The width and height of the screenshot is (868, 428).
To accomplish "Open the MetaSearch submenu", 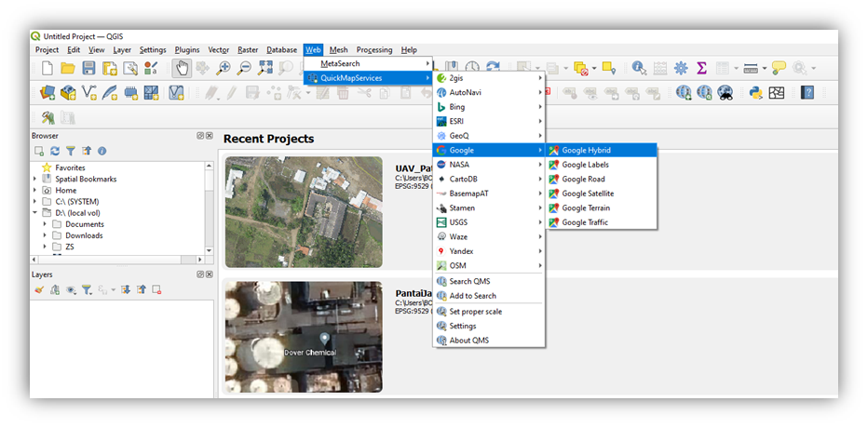I will [368, 63].
